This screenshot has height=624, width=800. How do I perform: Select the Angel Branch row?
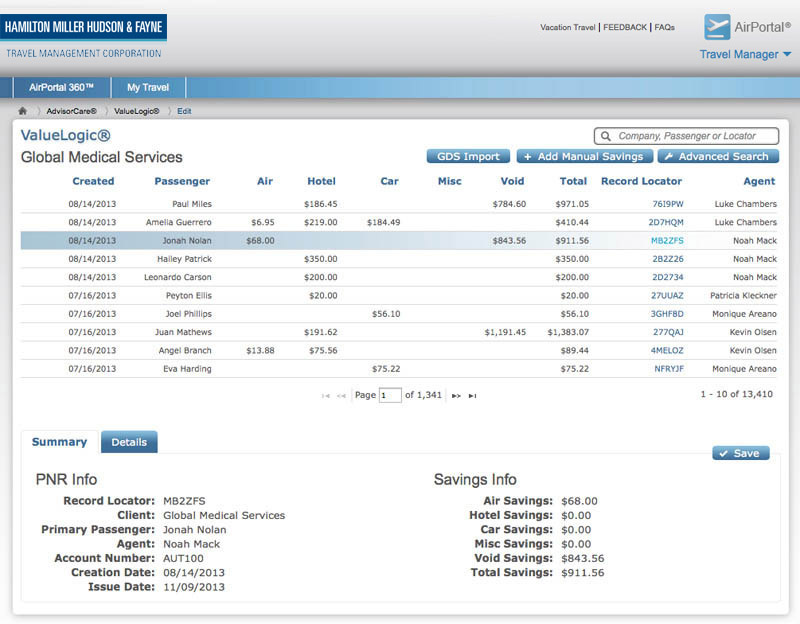click(399, 351)
